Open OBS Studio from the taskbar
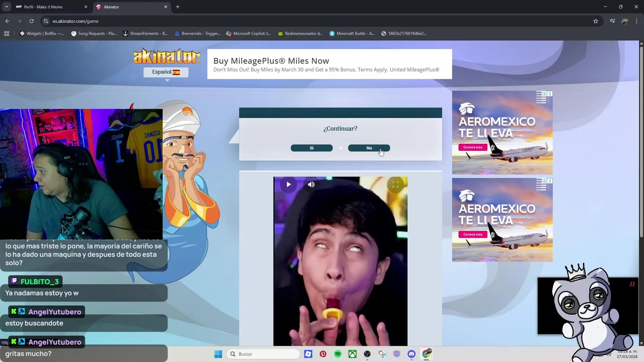This screenshot has width=644, height=362. [367, 354]
